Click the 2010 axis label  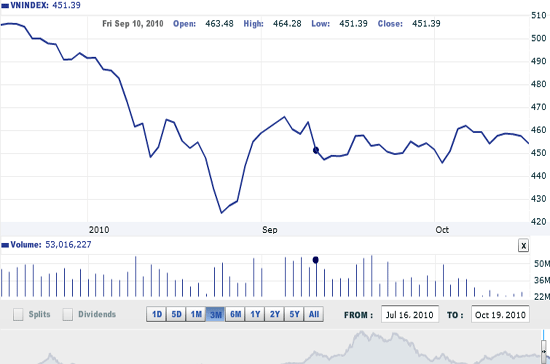[x=99, y=230]
